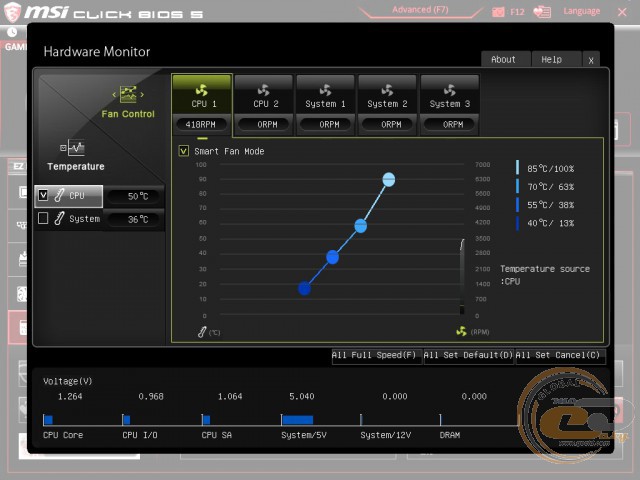The height and width of the screenshot is (480, 640).
Task: Toggle the Smart Fan Mode checkbox
Action: pos(184,151)
